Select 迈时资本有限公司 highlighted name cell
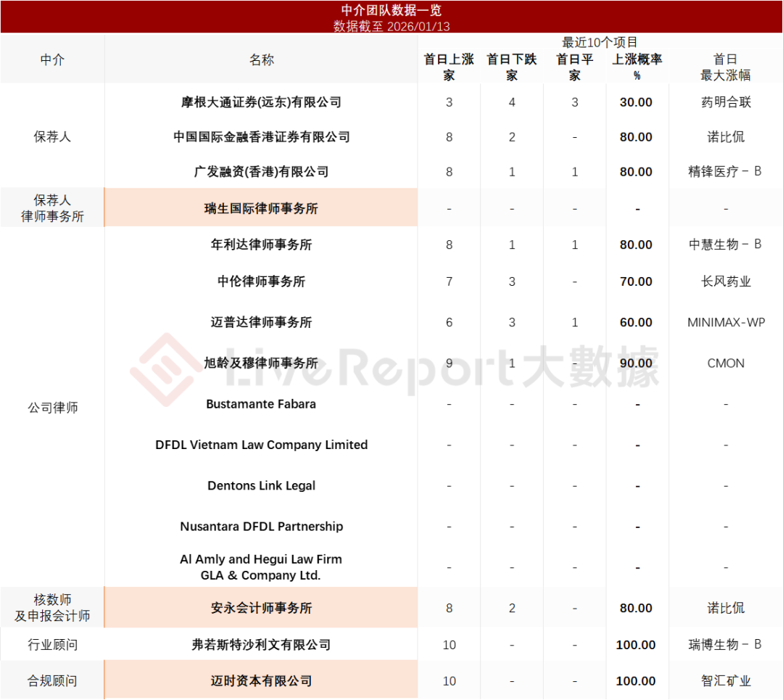The image size is (783, 700). [x=261, y=680]
